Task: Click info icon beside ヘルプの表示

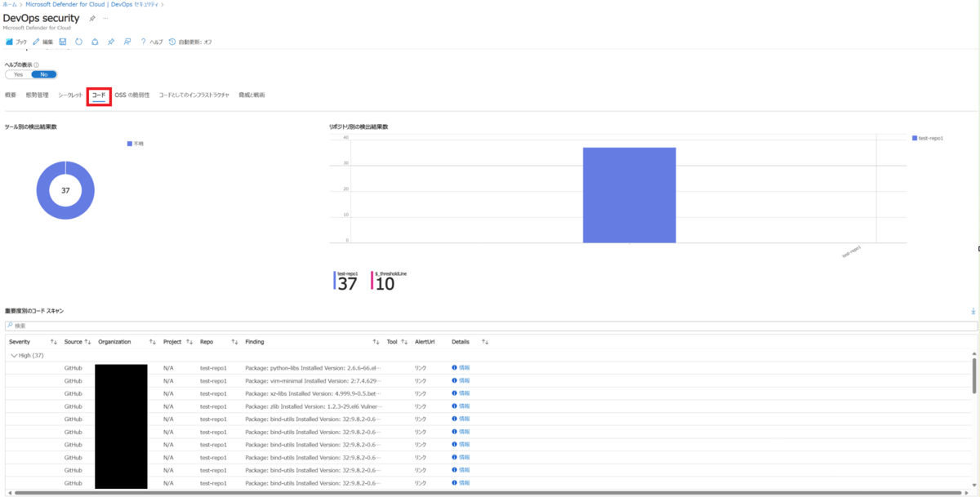Action: click(x=37, y=64)
